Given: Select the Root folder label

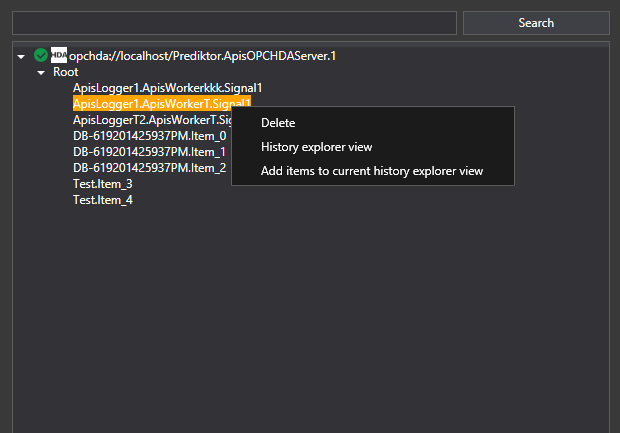Looking at the screenshot, I should click(x=66, y=72).
